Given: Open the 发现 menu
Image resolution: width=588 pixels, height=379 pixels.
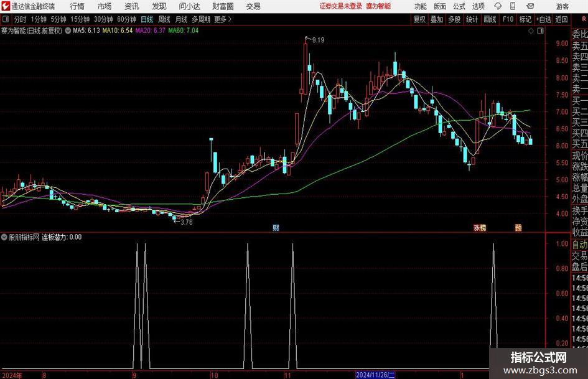Looking at the screenshot, I should (x=159, y=6).
